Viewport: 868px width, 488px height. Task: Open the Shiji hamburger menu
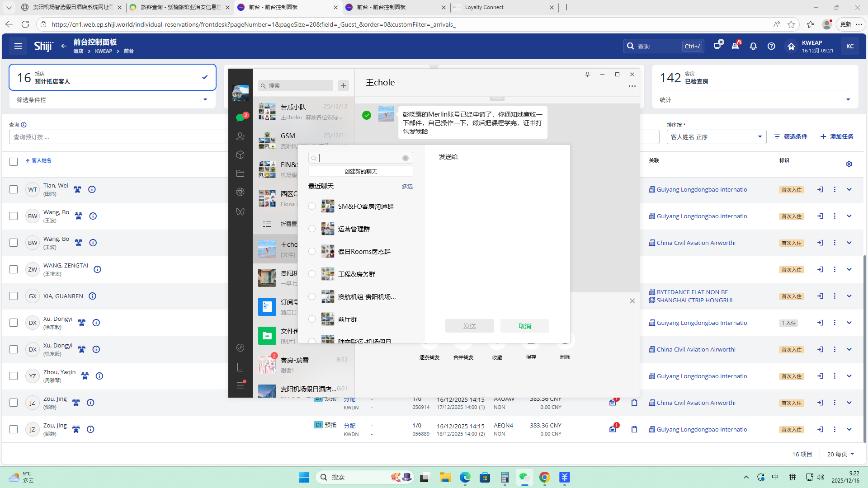point(18,46)
